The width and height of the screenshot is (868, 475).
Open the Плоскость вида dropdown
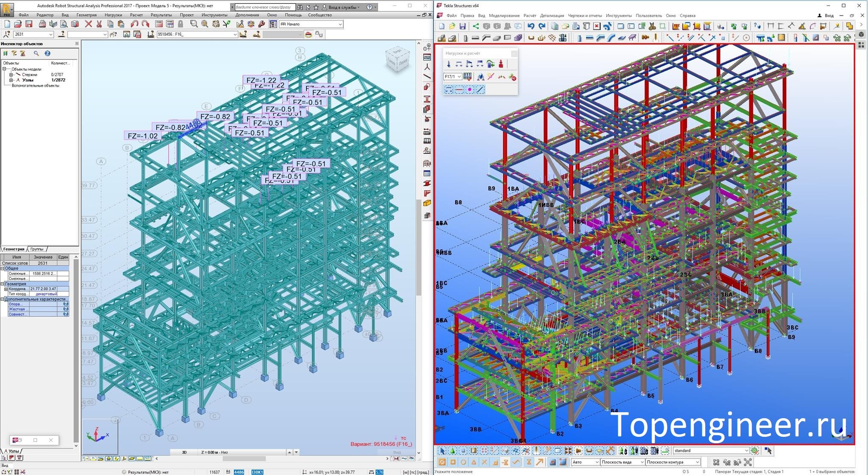642,462
